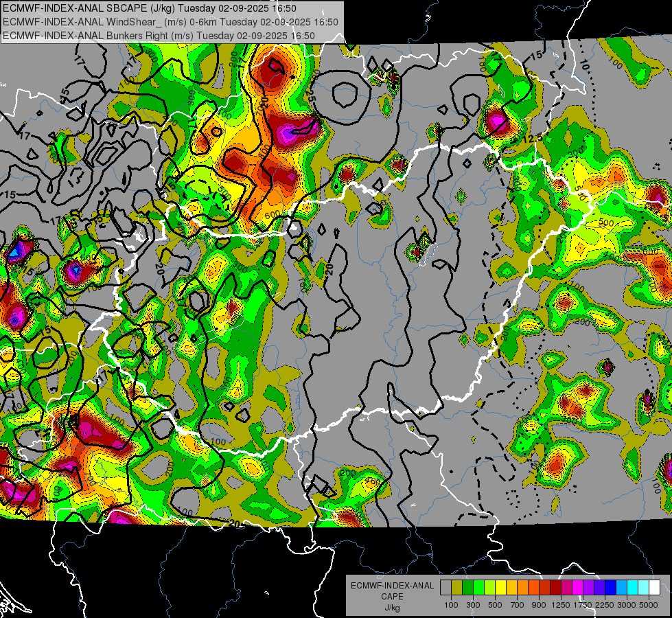
Task: Select the cyan swatch in the legend
Action: coord(632,587)
